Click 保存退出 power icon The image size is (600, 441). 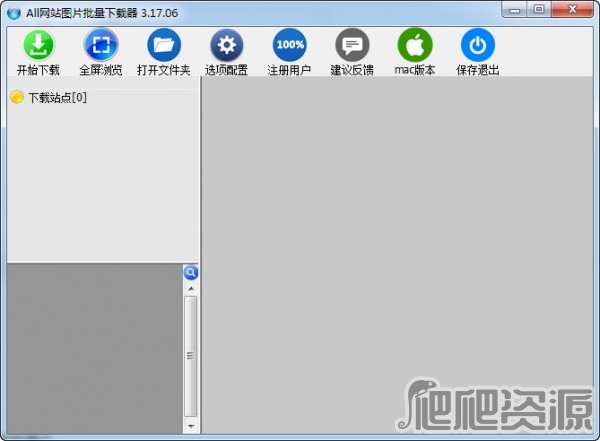pyautogui.click(x=478, y=45)
